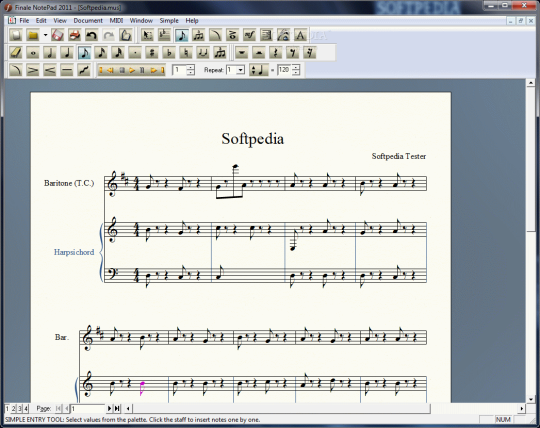Open the Simple menu

pos(169,21)
